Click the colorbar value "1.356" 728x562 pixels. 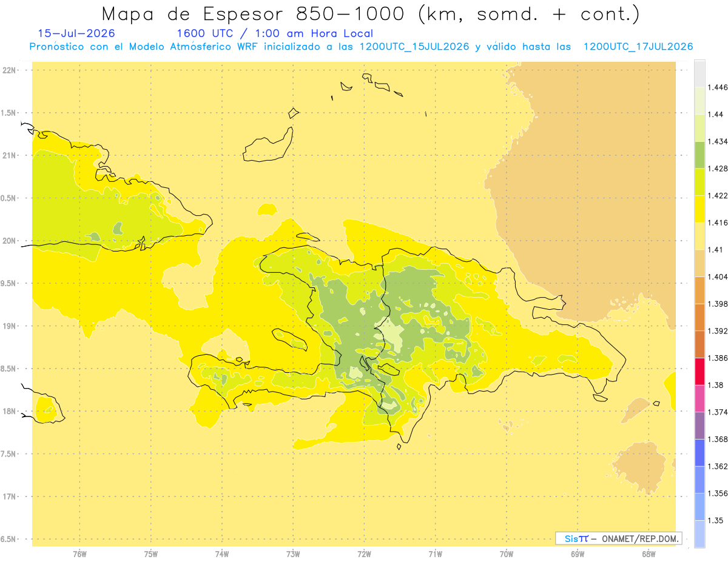pos(718,493)
